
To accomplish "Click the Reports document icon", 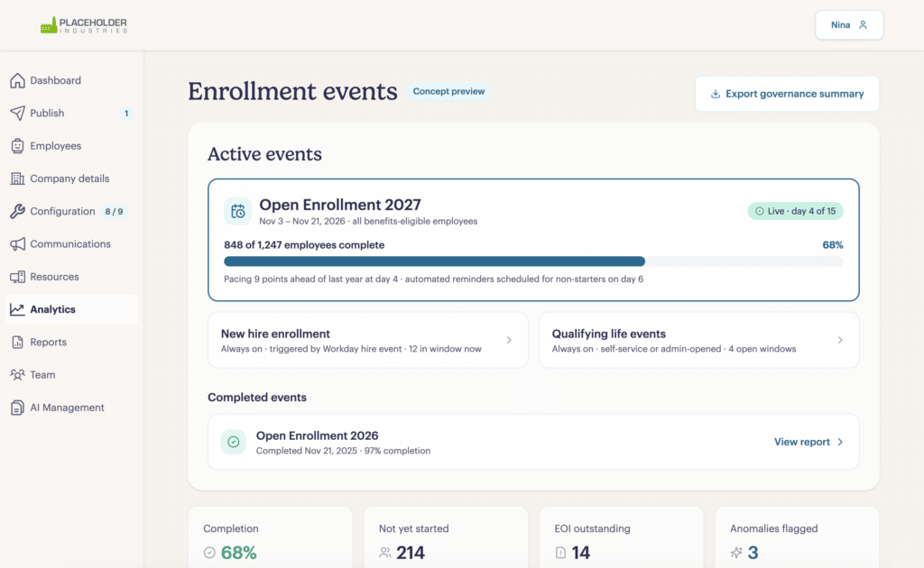I will [18, 342].
